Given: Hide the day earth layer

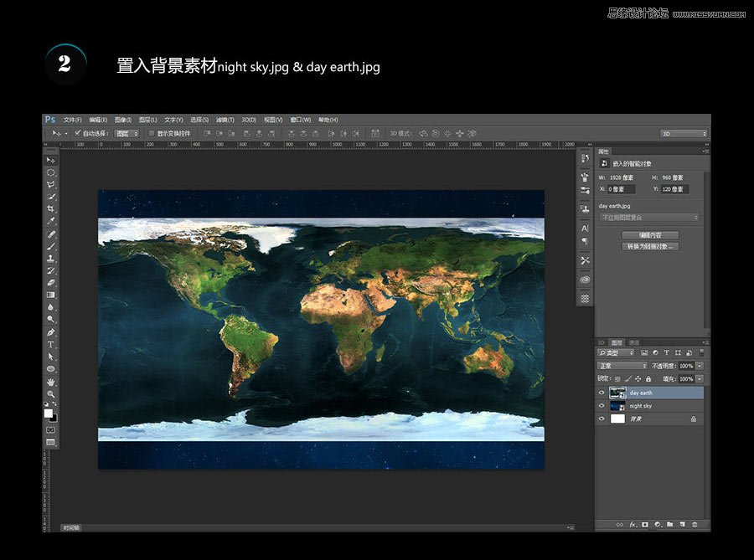Looking at the screenshot, I should point(602,393).
